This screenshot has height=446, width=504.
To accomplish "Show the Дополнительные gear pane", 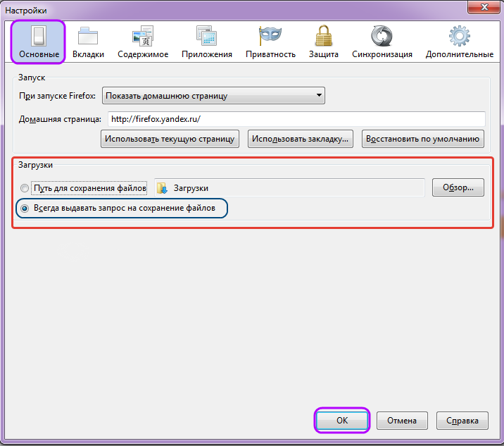I will tap(460, 42).
